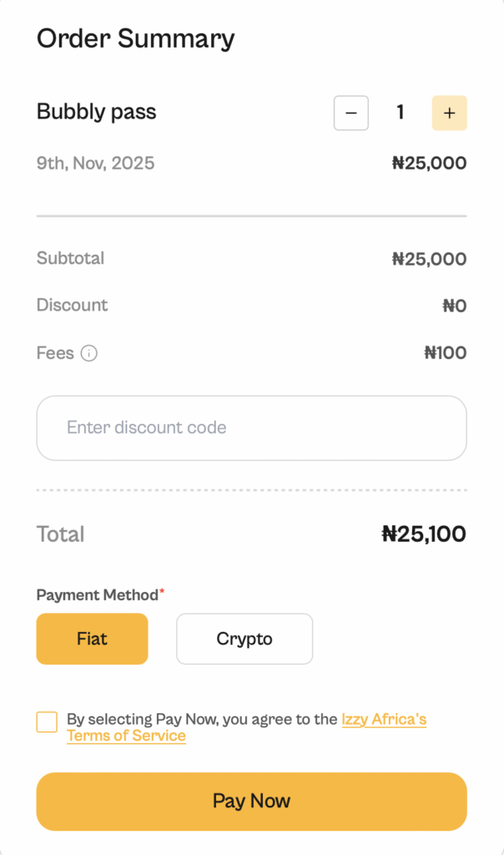Open the Izzy Africa's link
Viewport: 504px width, 855px height.
[384, 719]
